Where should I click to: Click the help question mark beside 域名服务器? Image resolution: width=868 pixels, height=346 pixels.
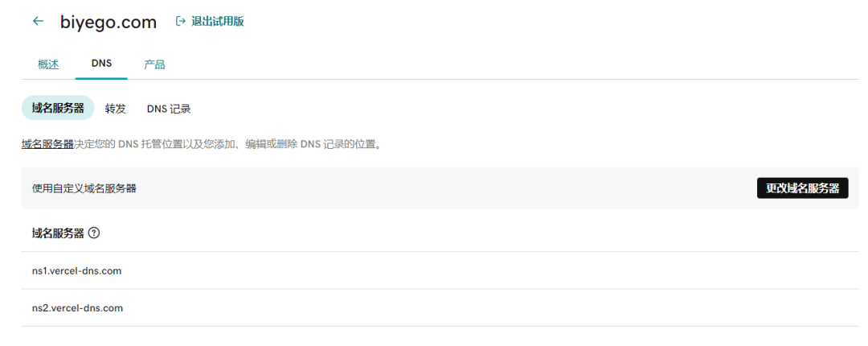tap(94, 233)
